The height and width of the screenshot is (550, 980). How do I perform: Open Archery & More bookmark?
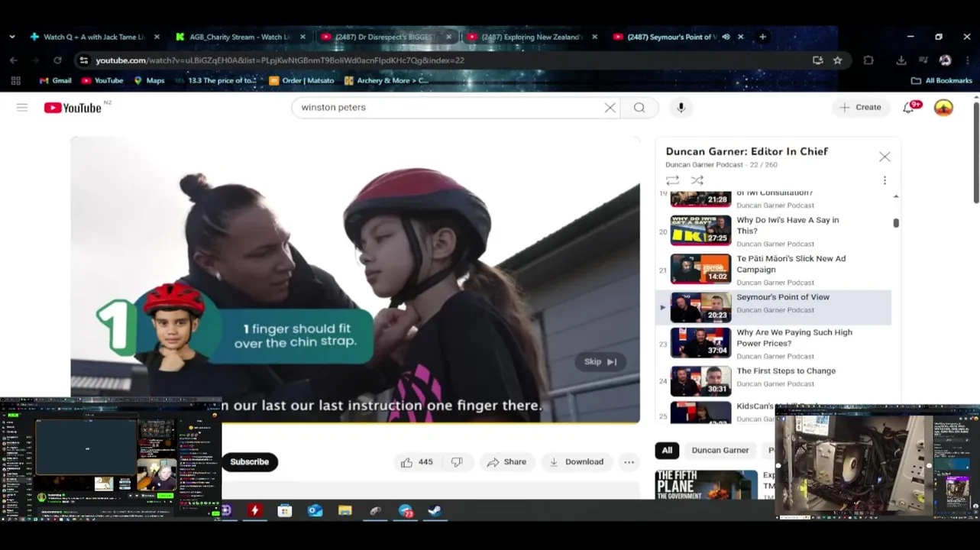(x=387, y=80)
